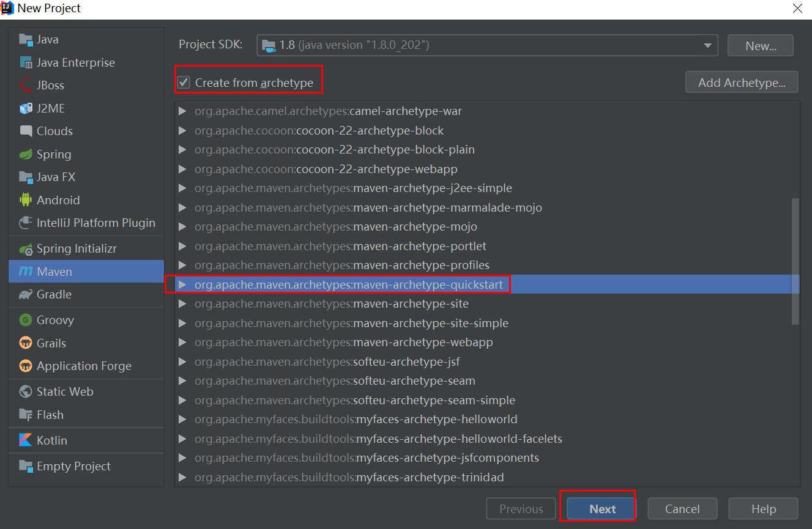Click the Spring Initializr icon
The width and height of the screenshot is (812, 529).
(x=26, y=249)
